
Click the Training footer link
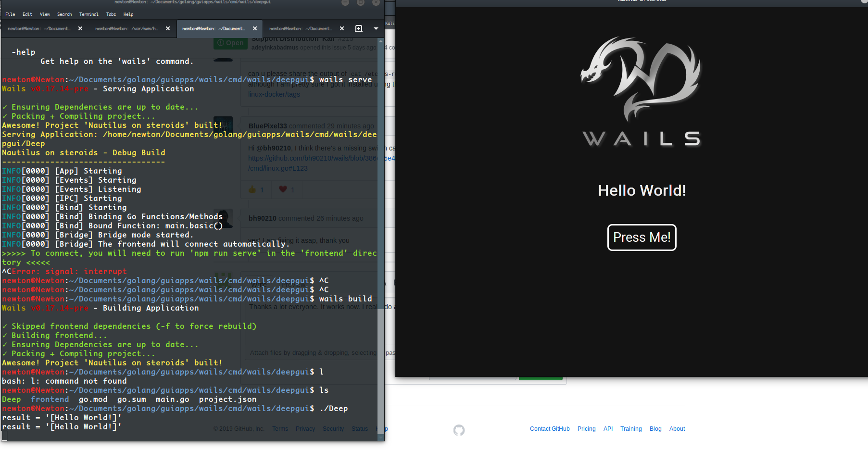click(631, 428)
